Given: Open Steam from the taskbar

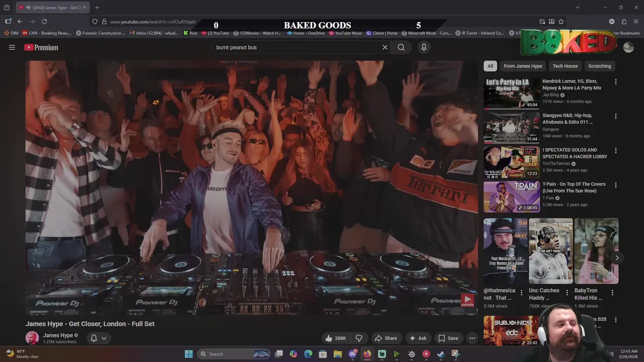Looking at the screenshot, I should pyautogui.click(x=441, y=354).
